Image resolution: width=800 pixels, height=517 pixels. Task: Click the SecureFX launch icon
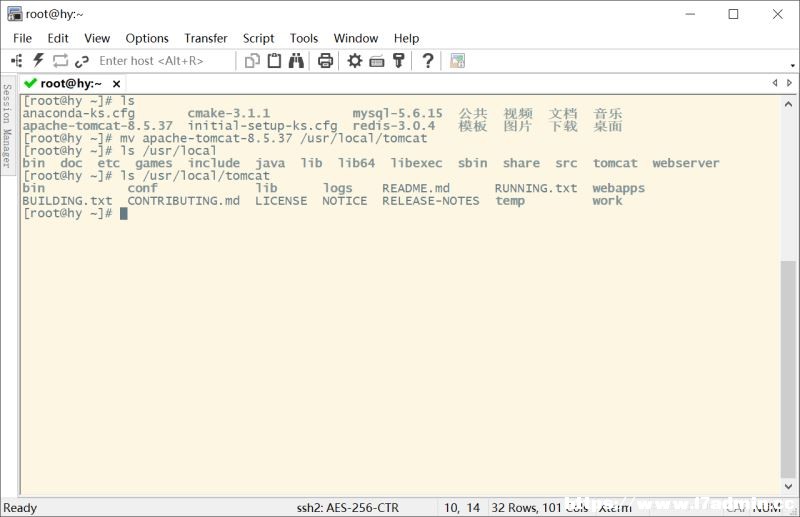[458, 61]
